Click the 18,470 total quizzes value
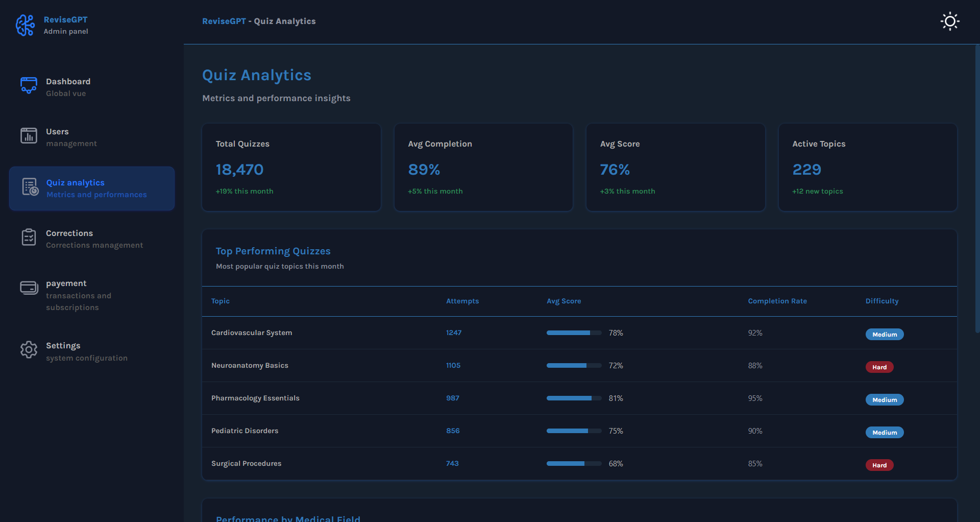Viewport: 980px width, 522px height. (x=239, y=170)
